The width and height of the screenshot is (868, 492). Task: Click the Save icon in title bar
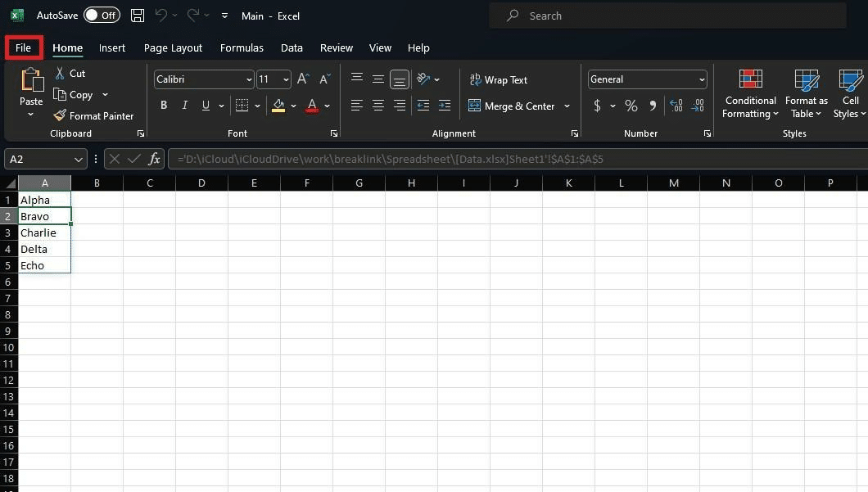click(138, 16)
